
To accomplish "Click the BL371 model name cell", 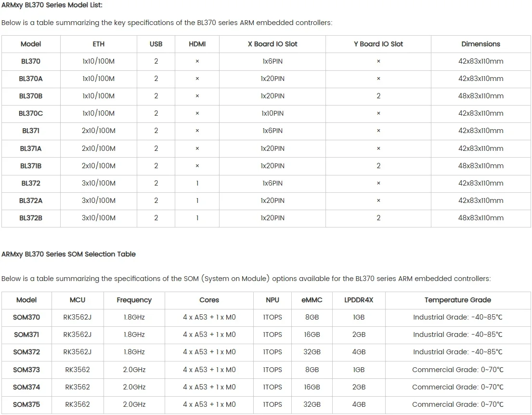I will (30, 131).
